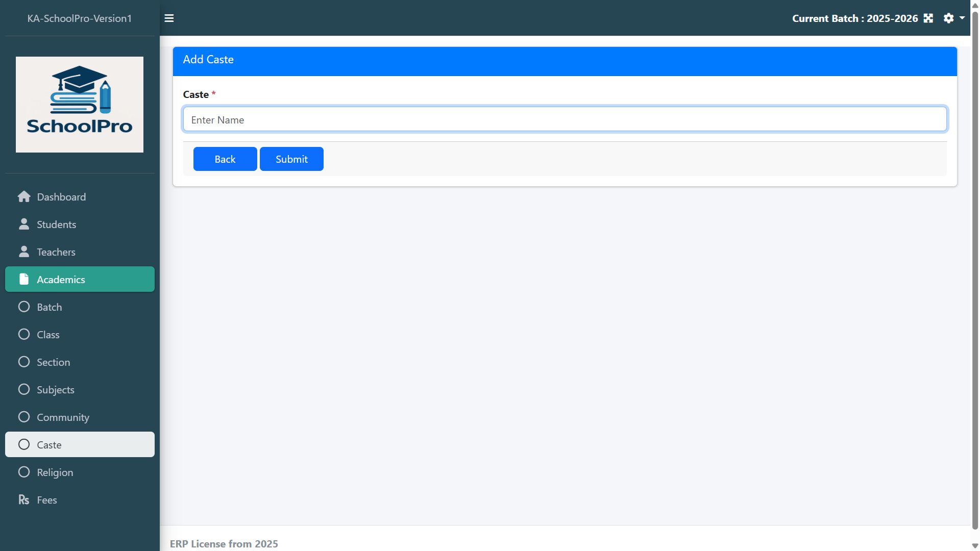
Task: Select the Batch circle in sidebar
Action: click(24, 307)
